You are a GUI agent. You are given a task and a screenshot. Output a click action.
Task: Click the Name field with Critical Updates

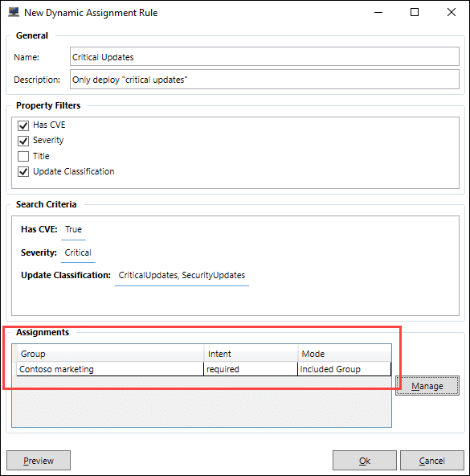coord(264,56)
